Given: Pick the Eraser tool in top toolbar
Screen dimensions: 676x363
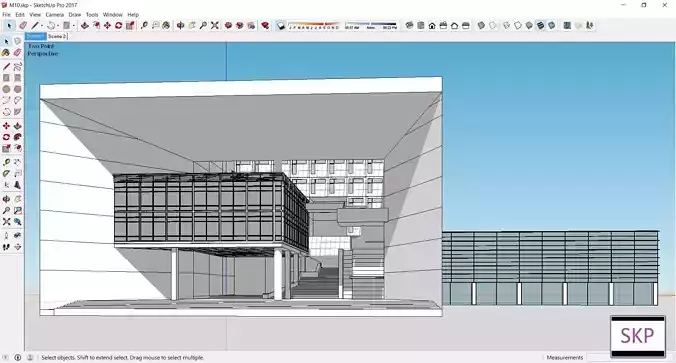Looking at the screenshot, I should (23, 26).
